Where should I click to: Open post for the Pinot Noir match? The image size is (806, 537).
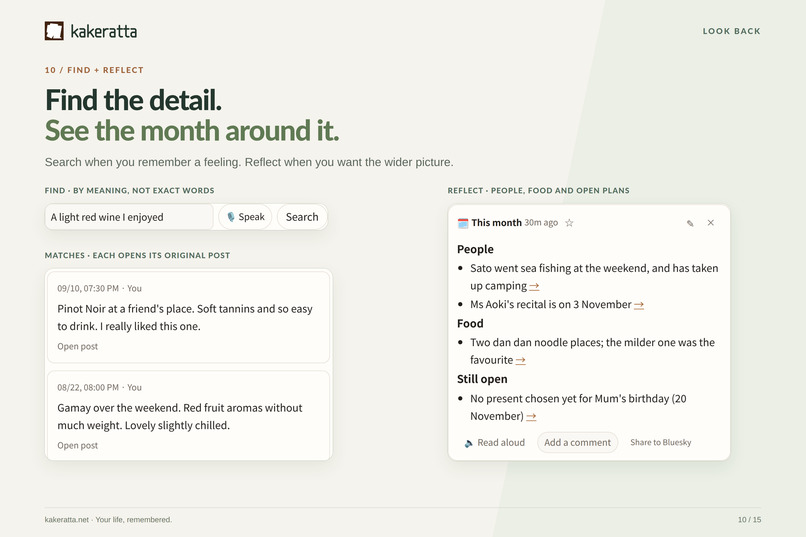78,346
